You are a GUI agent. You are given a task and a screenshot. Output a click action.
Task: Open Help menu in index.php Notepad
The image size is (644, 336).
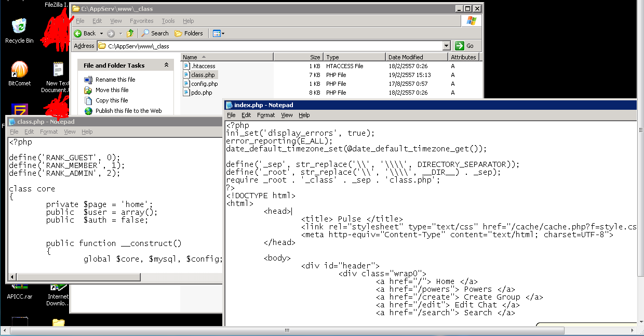point(304,115)
